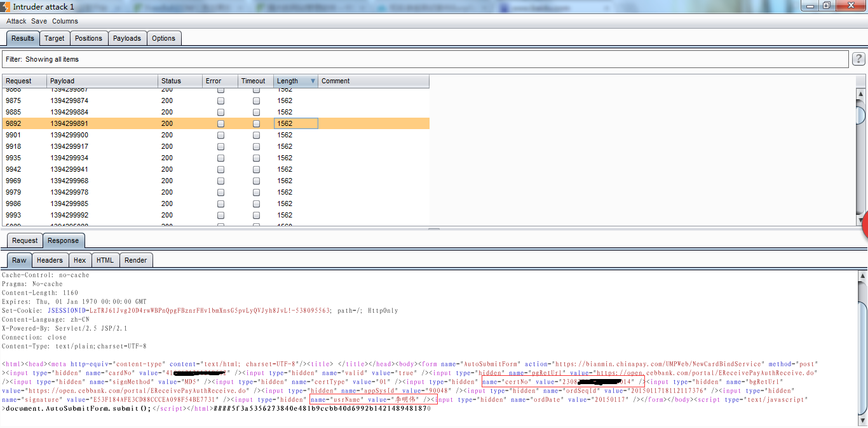
Task: Select highlighted row payload 1394299891
Action: 216,123
